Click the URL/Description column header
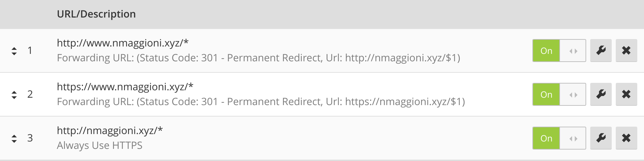This screenshot has width=644, height=161. click(96, 14)
